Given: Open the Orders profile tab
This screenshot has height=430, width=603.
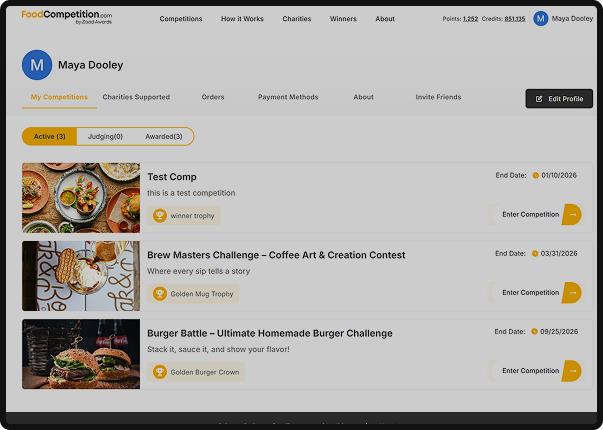Looking at the screenshot, I should [x=213, y=97].
